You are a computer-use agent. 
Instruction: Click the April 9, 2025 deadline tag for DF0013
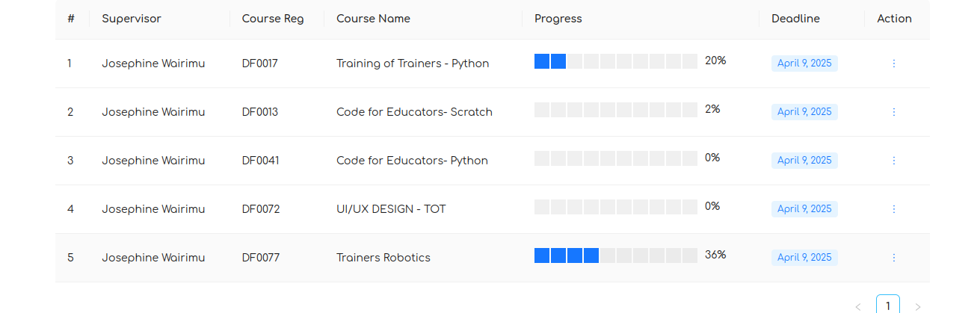click(x=804, y=112)
